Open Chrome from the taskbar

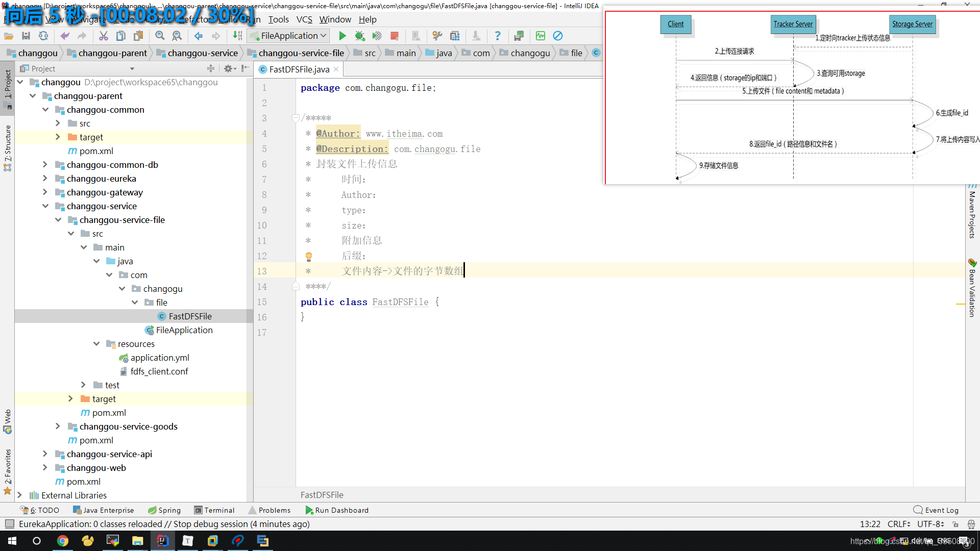click(x=63, y=541)
